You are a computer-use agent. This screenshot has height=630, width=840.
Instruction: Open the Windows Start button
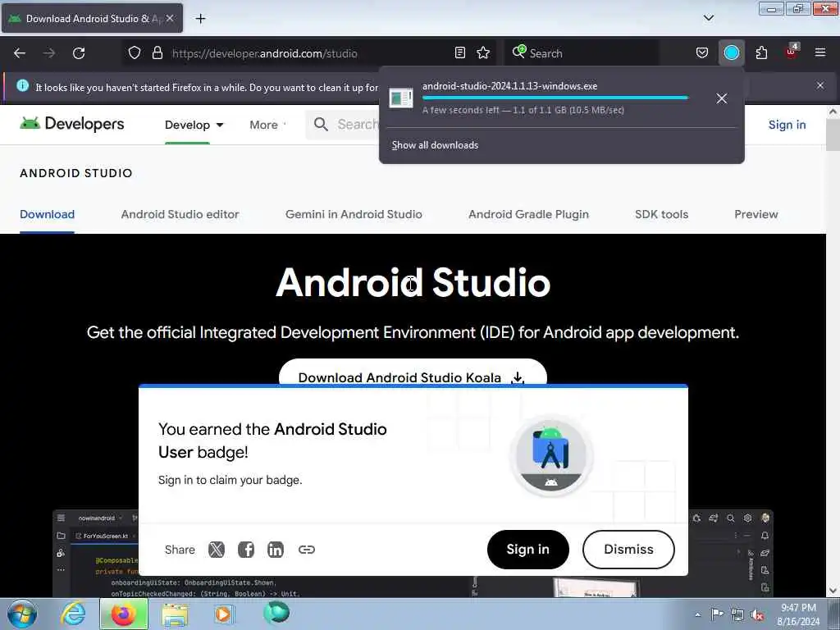(x=22, y=614)
